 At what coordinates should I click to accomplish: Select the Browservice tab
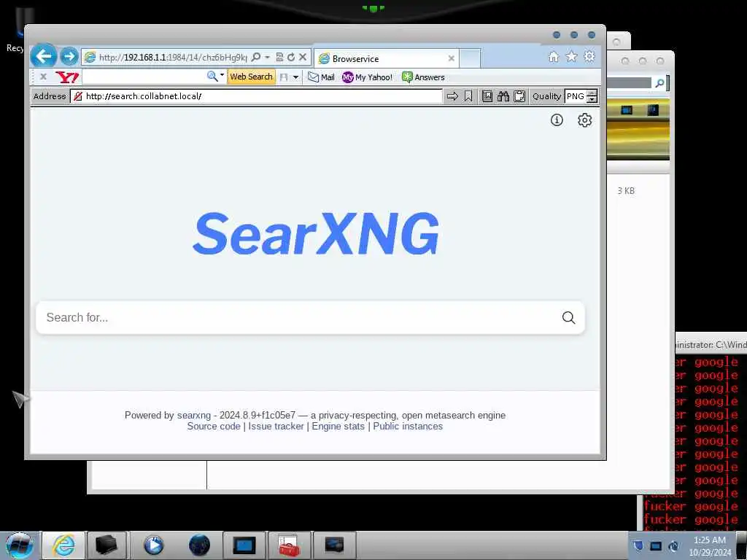point(386,58)
